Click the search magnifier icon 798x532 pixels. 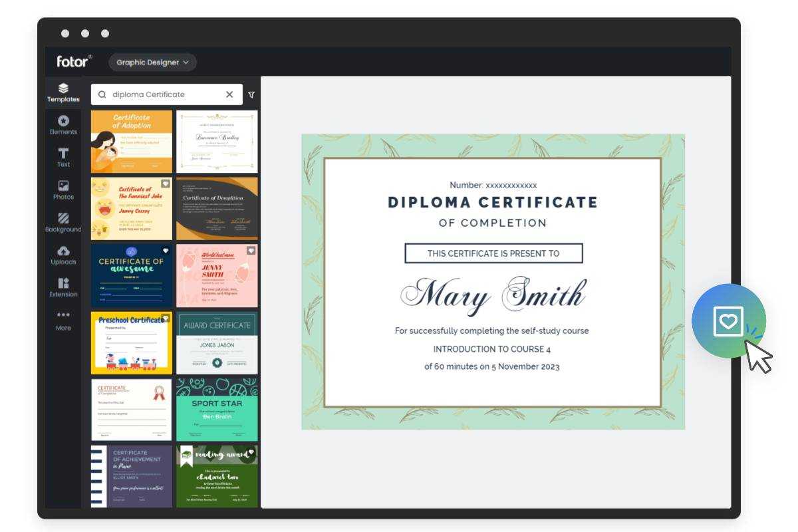[x=102, y=94]
